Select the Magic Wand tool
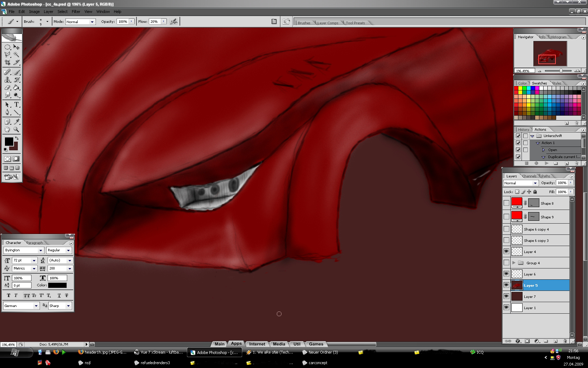588x368 pixels. (16, 55)
